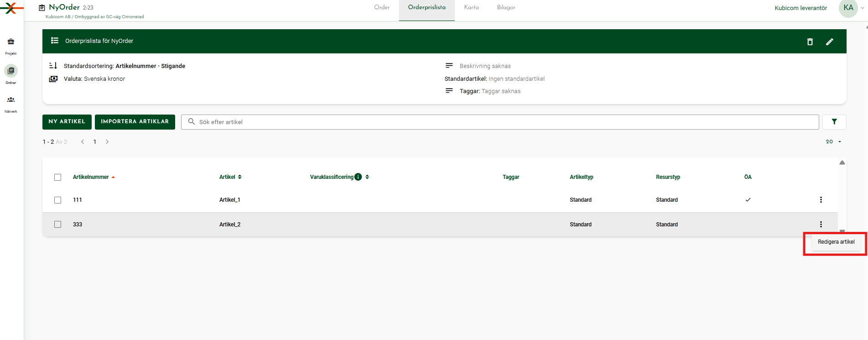The height and width of the screenshot is (340, 868).
Task: Open the Nätverk section in sidebar
Action: click(x=11, y=104)
